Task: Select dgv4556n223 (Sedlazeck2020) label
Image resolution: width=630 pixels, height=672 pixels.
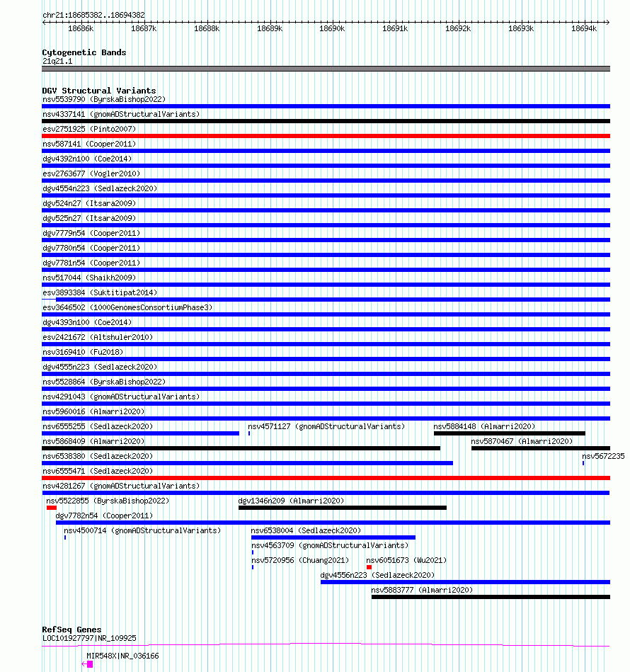Action: tap(377, 575)
